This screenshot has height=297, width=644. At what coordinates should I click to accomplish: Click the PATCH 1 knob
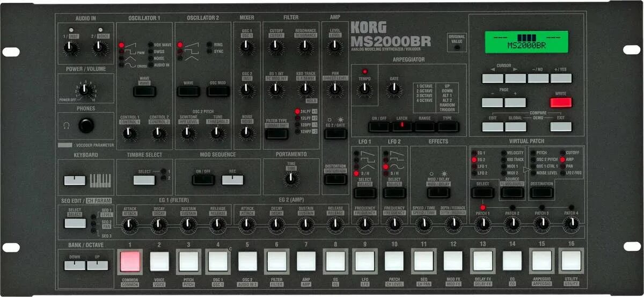tap(482, 226)
